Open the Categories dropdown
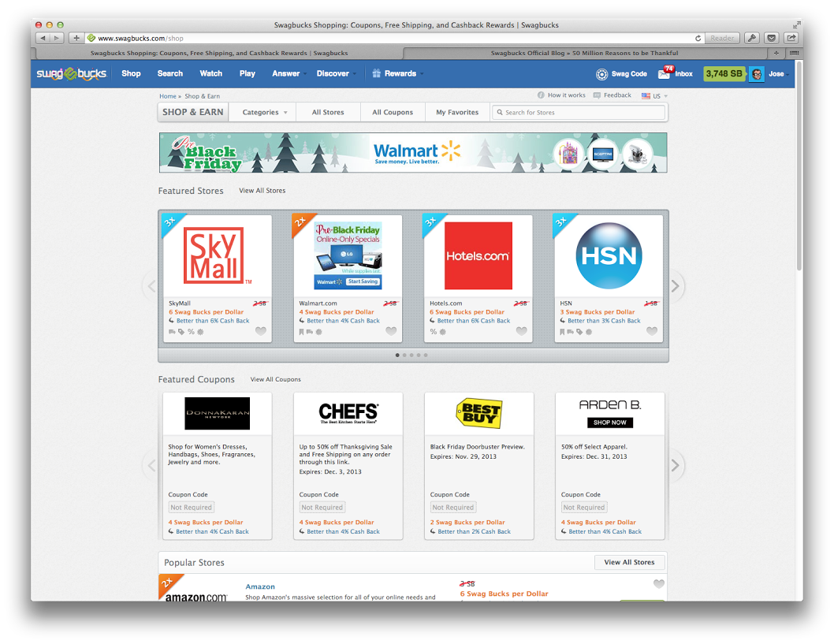834x644 pixels. point(265,112)
